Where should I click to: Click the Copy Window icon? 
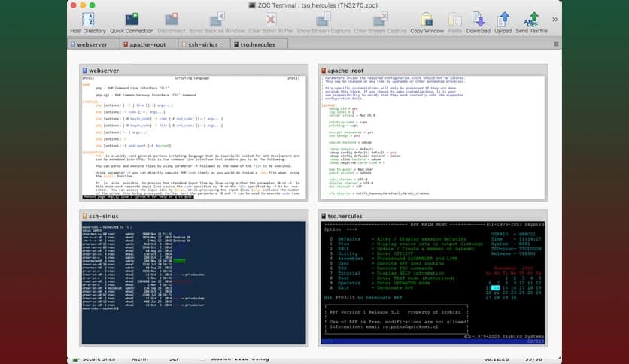[x=427, y=20]
